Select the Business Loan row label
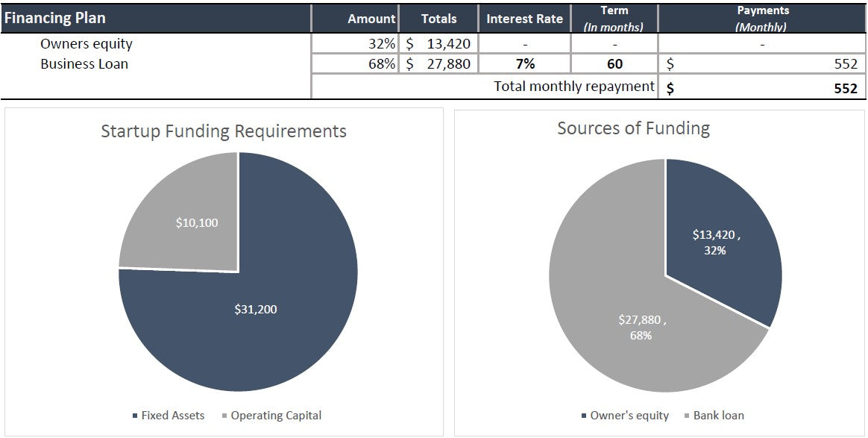The height and width of the screenshot is (438, 868). point(84,64)
